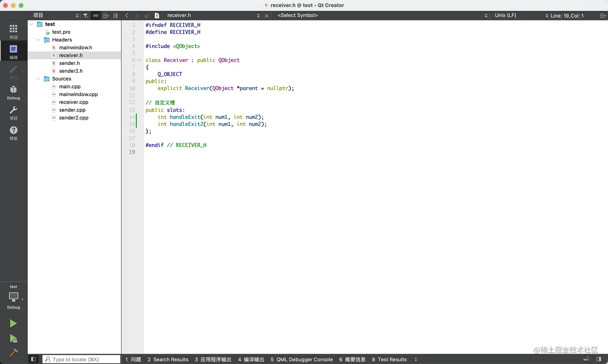The image size is (608, 364).
Task: Select the Headers folder node
Action: 62,40
